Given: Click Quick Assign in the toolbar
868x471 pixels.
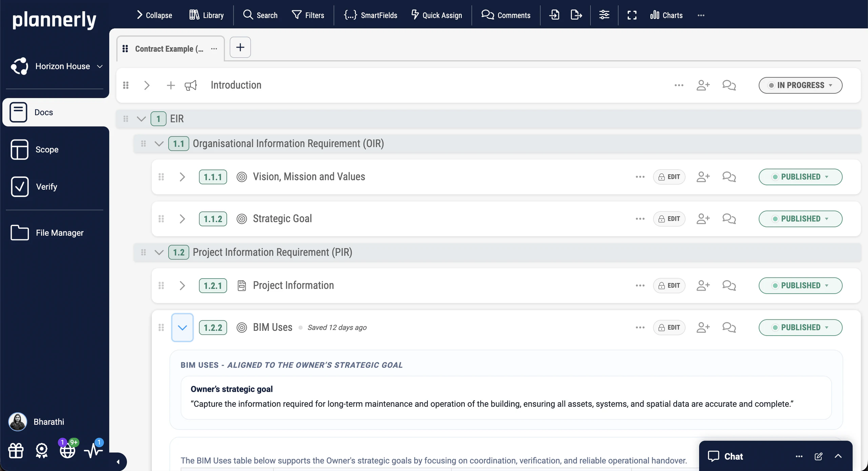Looking at the screenshot, I should click(436, 15).
